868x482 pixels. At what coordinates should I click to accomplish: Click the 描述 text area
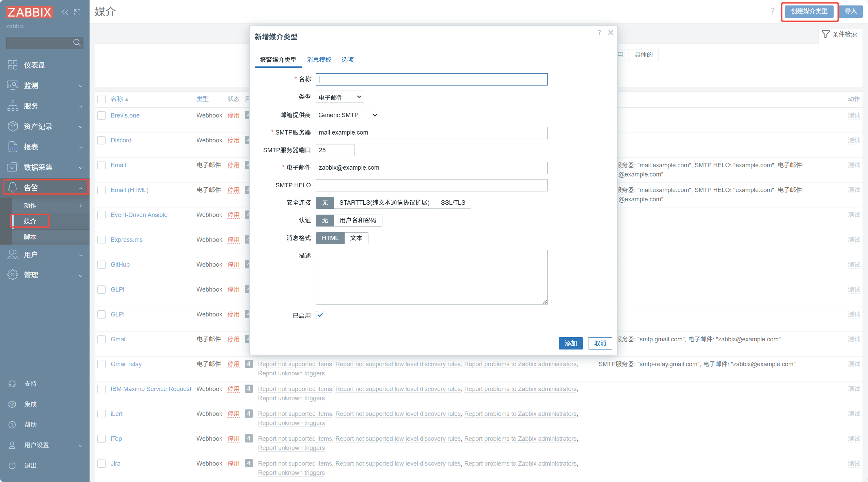coord(431,277)
